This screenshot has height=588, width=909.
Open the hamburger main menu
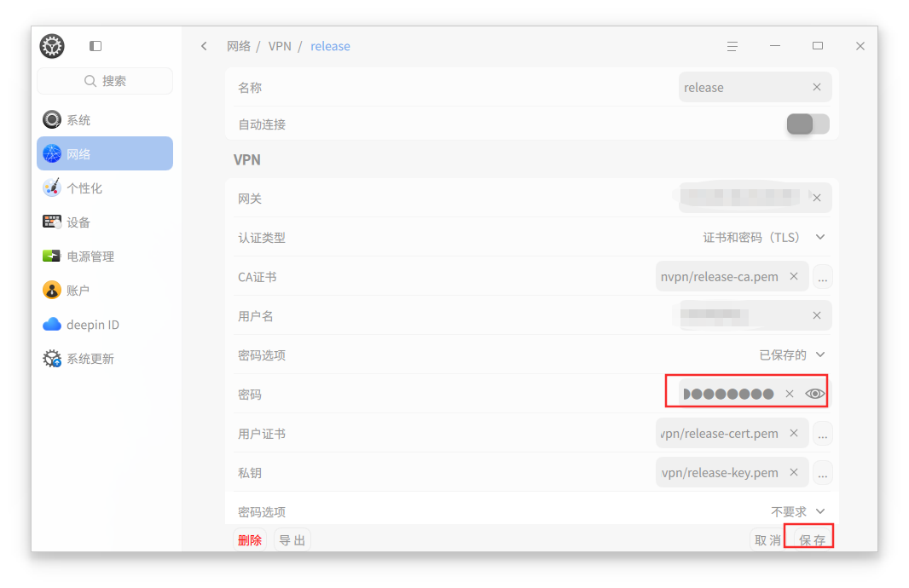coord(732,46)
